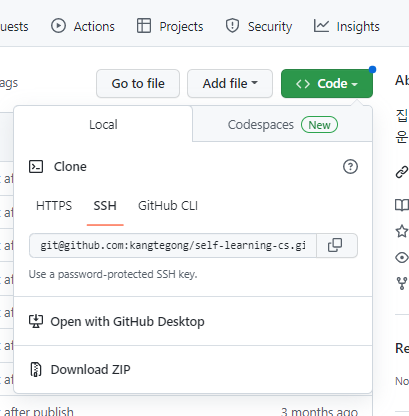
Task: Click the forks icon in the sidebar
Action: 402,283
